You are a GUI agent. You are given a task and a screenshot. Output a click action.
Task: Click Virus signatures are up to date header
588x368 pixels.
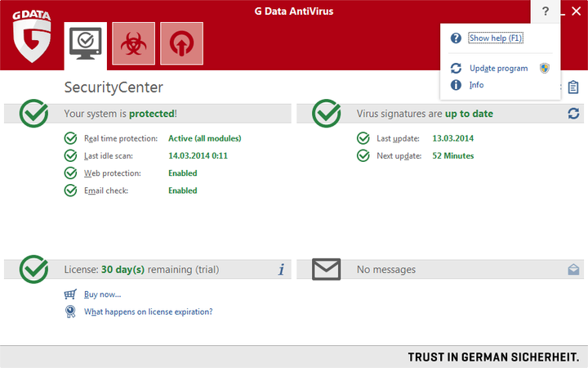pyautogui.click(x=425, y=114)
